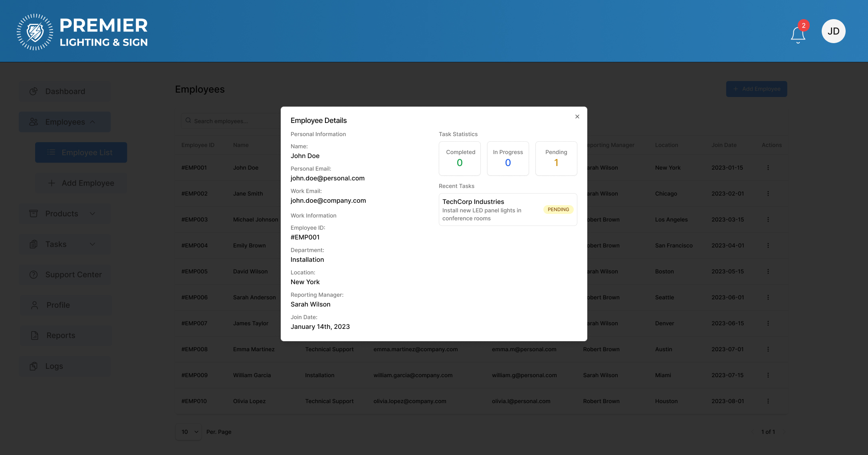Click the Search employees input field
Viewport: 868px width, 455px height.
pyautogui.click(x=232, y=121)
